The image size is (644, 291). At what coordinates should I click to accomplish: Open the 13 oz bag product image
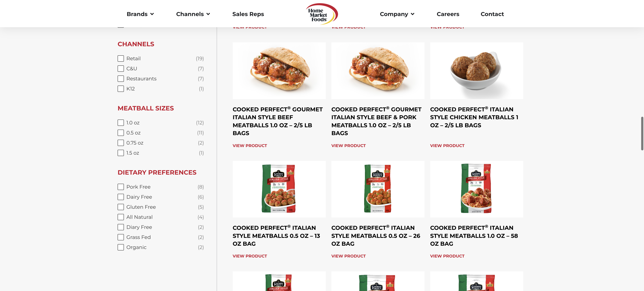279,189
